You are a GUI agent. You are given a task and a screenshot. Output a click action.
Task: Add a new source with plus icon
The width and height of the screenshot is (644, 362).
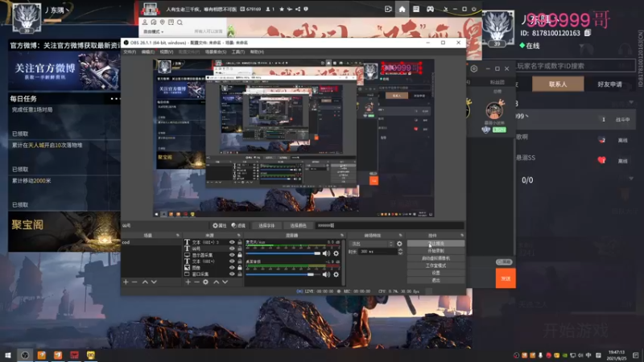pyautogui.click(x=188, y=282)
